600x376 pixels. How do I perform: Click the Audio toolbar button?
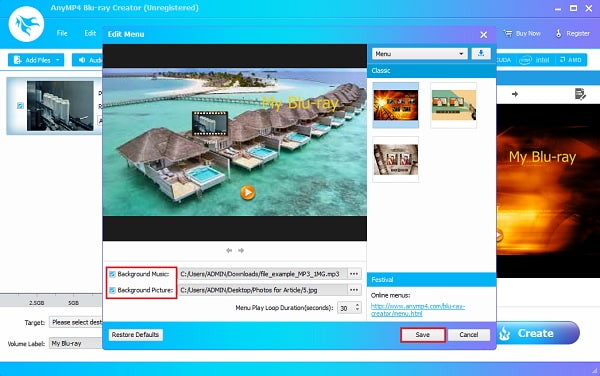(89, 60)
